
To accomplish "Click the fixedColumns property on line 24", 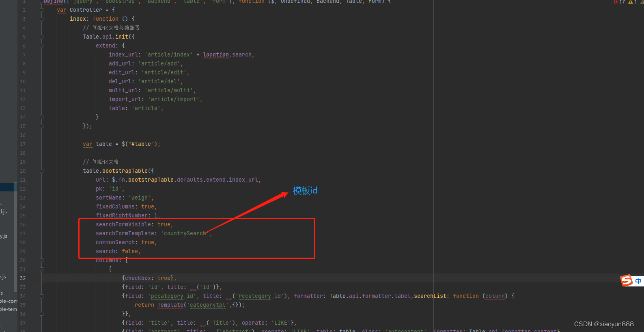I will pos(115,206).
